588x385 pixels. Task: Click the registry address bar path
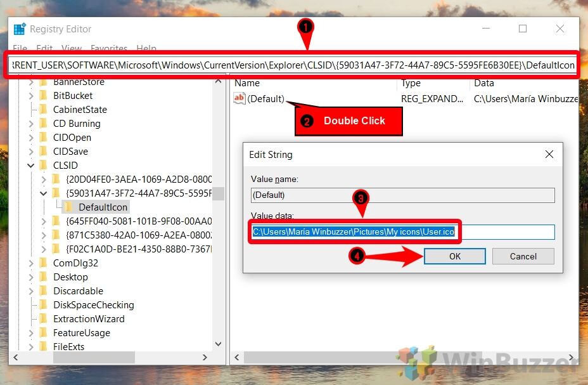[x=293, y=65]
